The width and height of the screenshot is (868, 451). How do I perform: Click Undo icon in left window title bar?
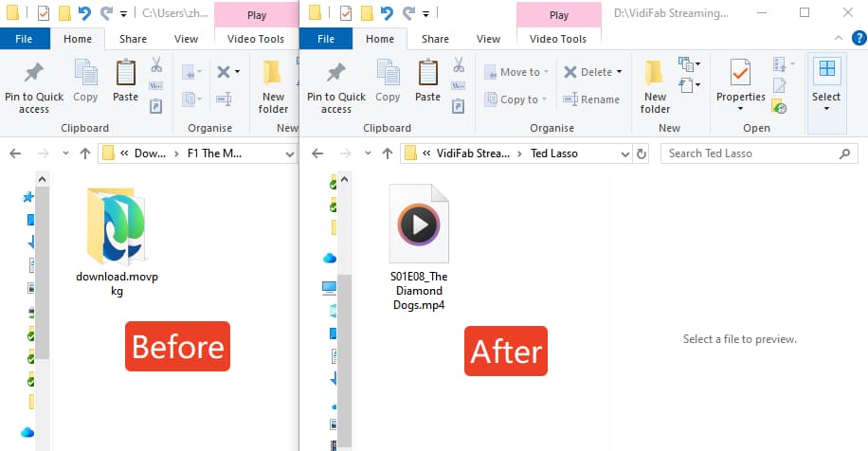(x=84, y=12)
